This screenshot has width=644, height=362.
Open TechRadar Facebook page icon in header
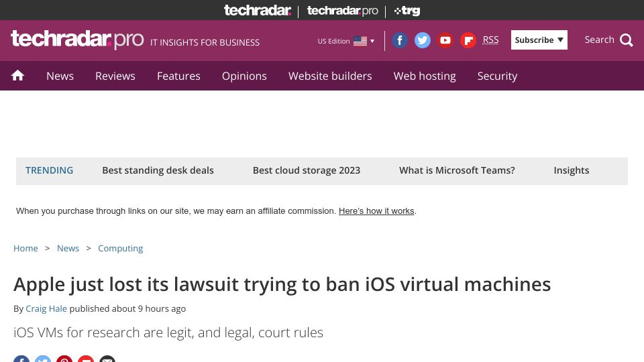tap(399, 40)
